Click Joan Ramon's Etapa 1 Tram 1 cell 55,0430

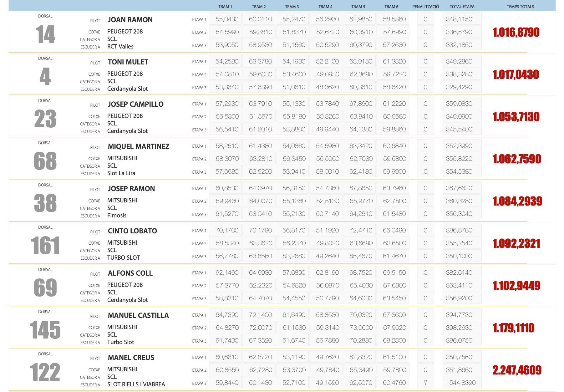coord(227,19)
